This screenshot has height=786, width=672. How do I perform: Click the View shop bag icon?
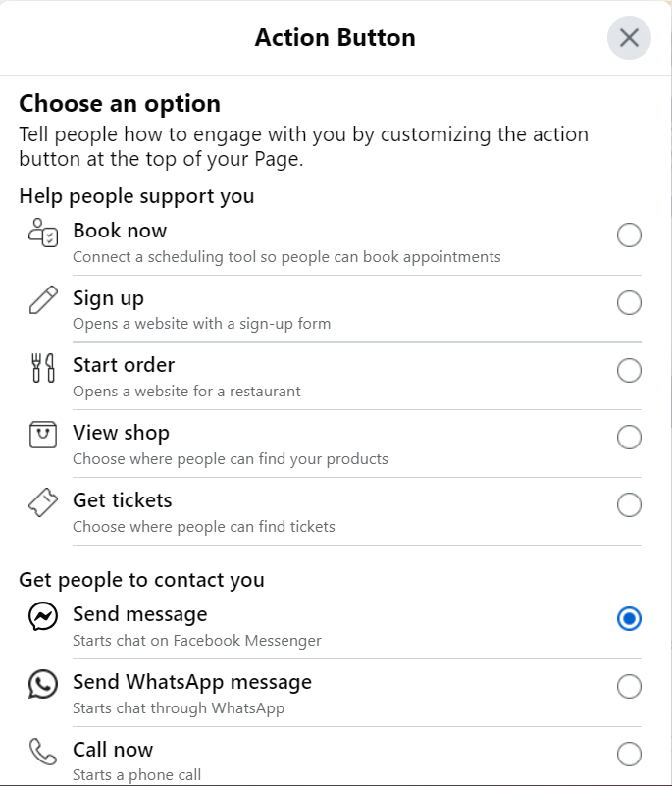tap(44, 435)
